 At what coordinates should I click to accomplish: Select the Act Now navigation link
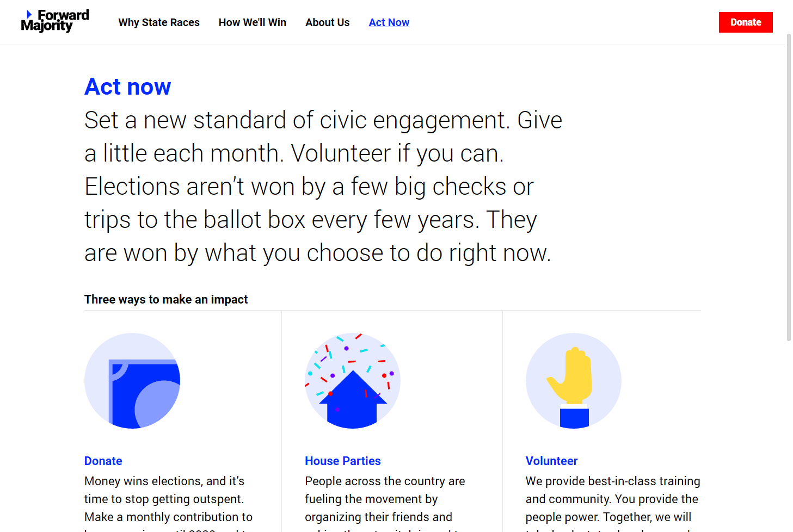click(389, 22)
